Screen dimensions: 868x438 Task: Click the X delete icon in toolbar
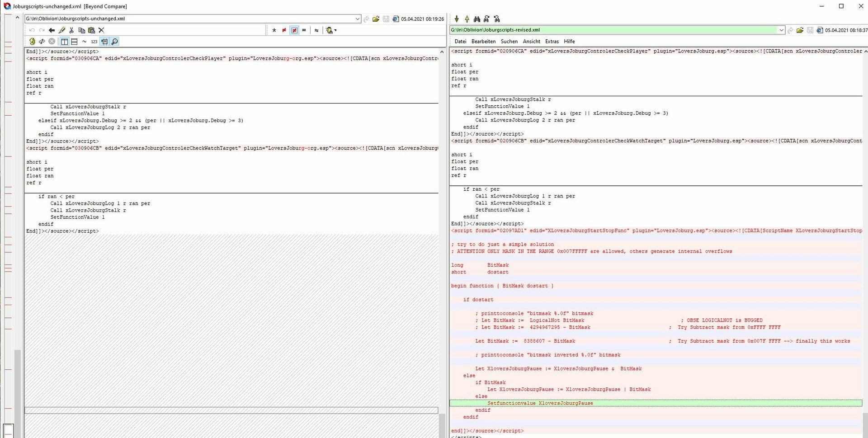[x=101, y=30]
